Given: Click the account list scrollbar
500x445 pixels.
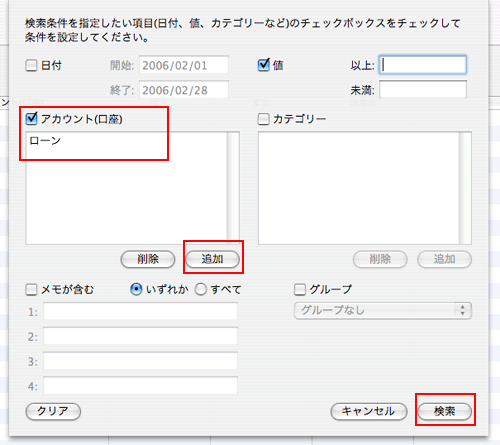Looking at the screenshot, I should (233, 188).
